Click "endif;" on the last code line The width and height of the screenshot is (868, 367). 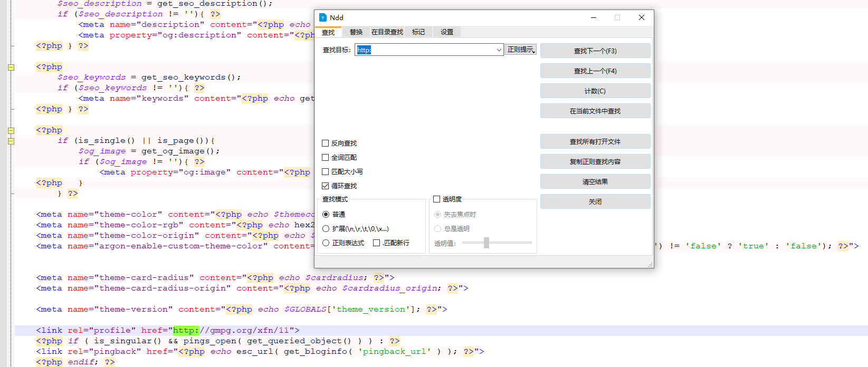pyautogui.click(x=83, y=362)
